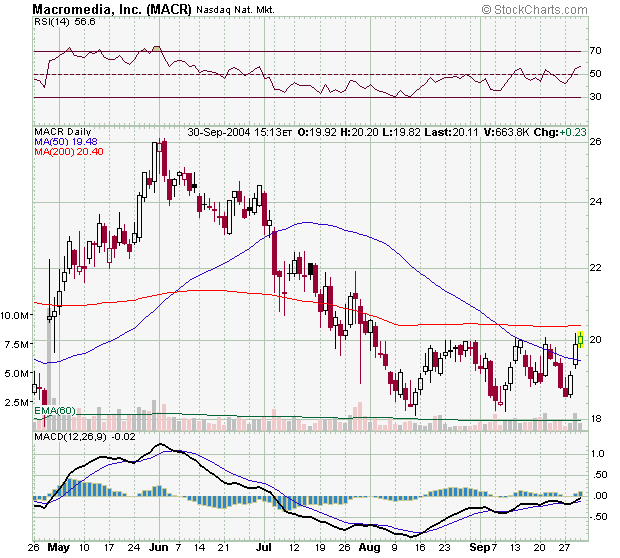Screen dimensions: 620x558
Task: Click the high price H:20.20
Action: coord(359,132)
